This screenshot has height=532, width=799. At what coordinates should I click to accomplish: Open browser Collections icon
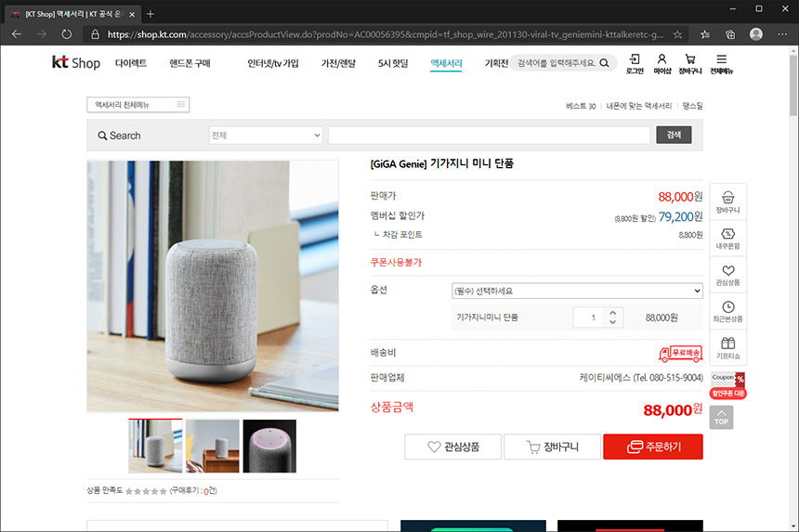(730, 34)
